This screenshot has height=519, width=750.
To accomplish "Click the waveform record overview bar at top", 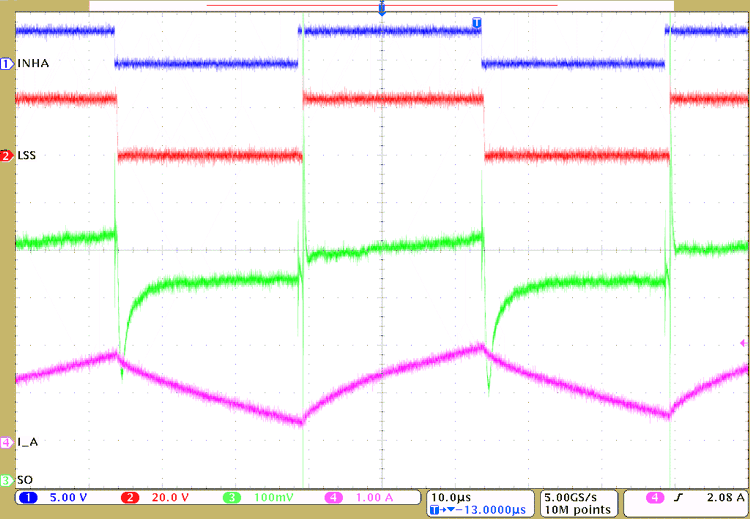I will click(x=381, y=5).
